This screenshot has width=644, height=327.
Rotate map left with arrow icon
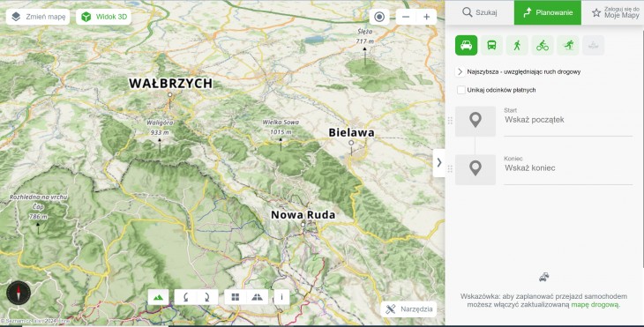185,297
